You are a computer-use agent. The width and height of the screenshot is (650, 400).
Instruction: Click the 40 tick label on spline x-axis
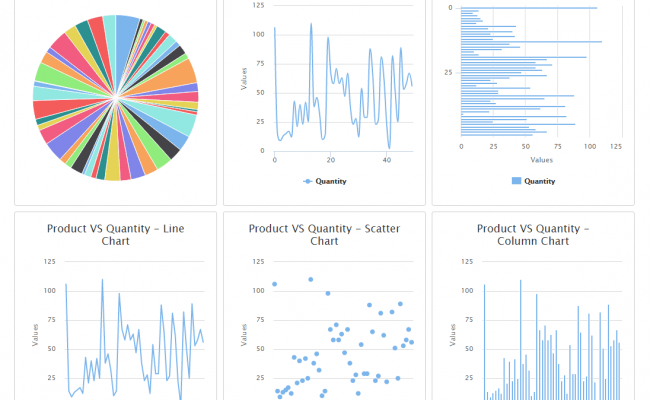point(387,160)
